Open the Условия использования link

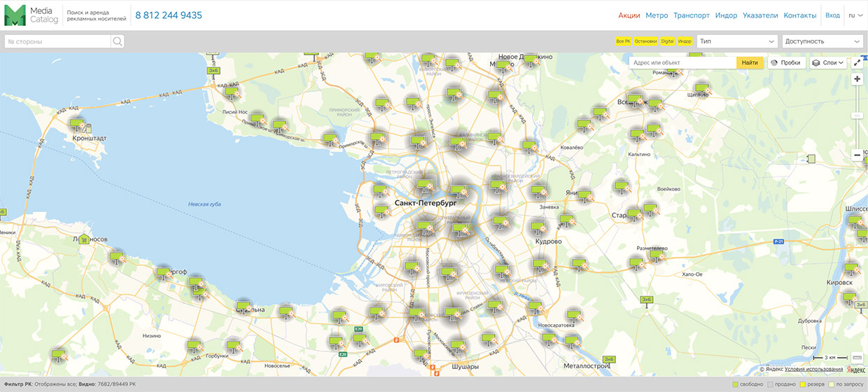pos(813,369)
